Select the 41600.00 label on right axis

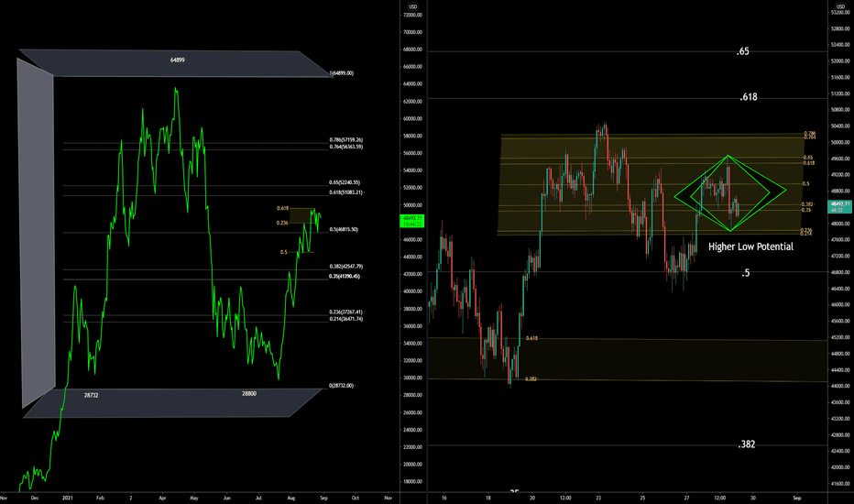[840, 484]
